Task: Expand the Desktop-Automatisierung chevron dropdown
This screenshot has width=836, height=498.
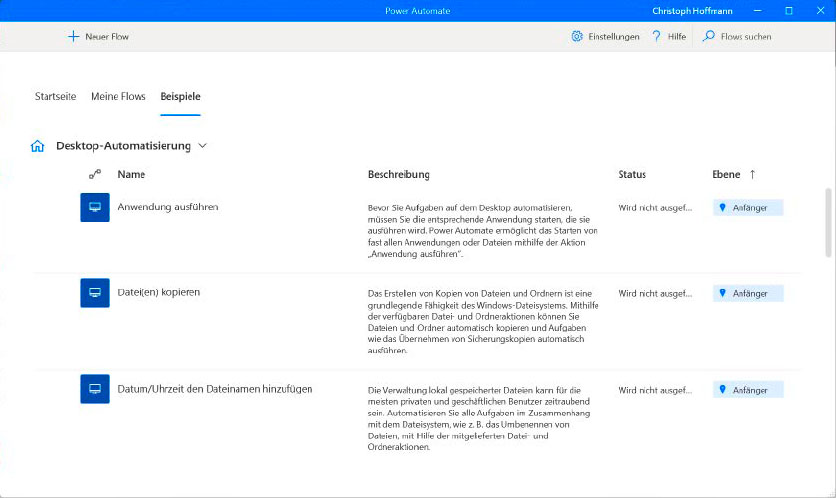Action: coord(202,146)
